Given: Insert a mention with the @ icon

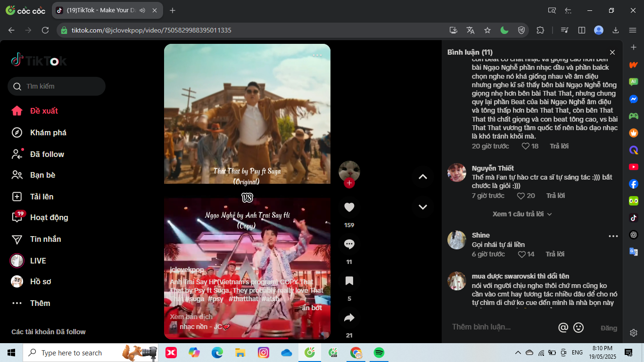Looking at the screenshot, I should pos(562,327).
